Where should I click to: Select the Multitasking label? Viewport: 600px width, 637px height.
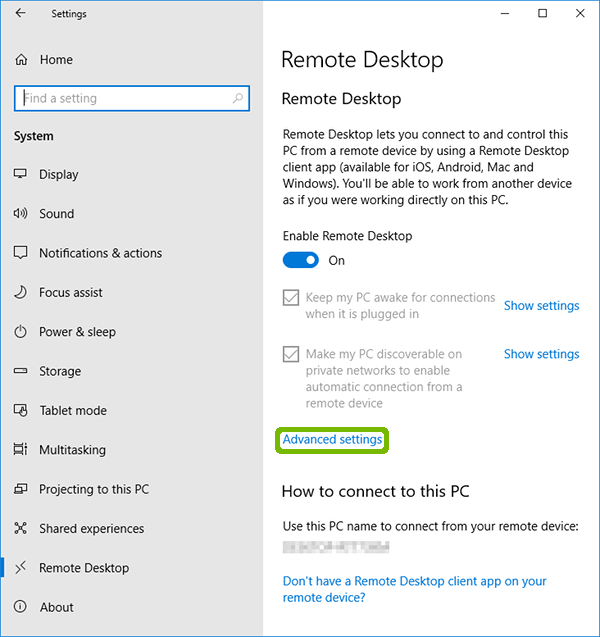[72, 450]
